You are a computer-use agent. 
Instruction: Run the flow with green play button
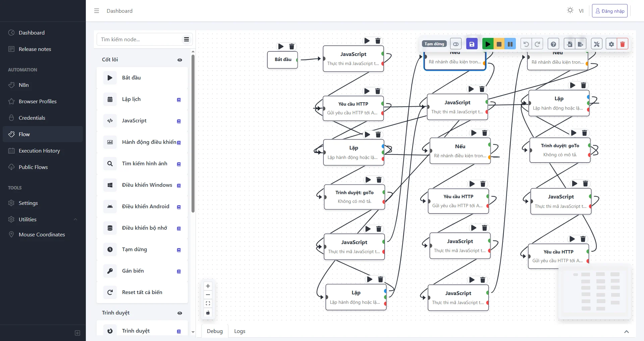[488, 44]
